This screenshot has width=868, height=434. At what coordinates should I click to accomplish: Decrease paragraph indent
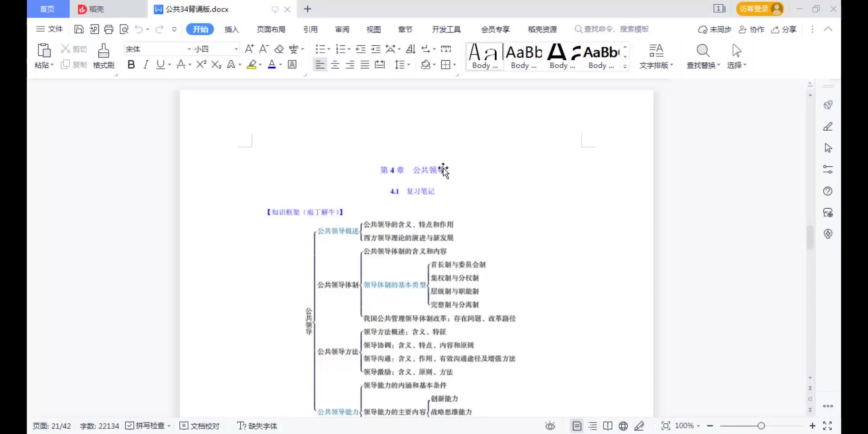(x=361, y=49)
